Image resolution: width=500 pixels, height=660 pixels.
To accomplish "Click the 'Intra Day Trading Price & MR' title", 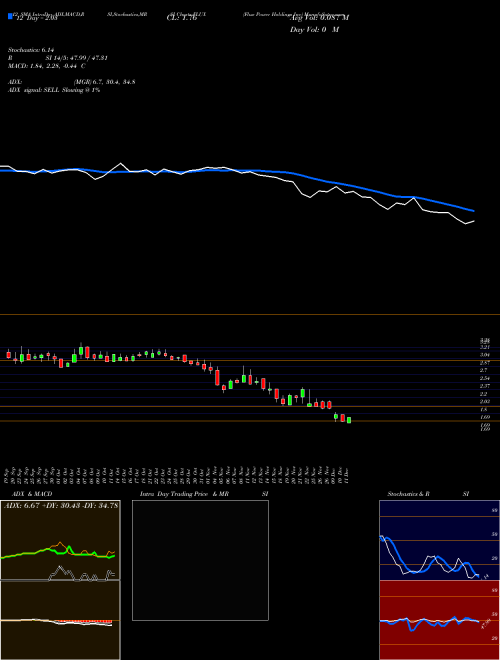I will [184, 494].
